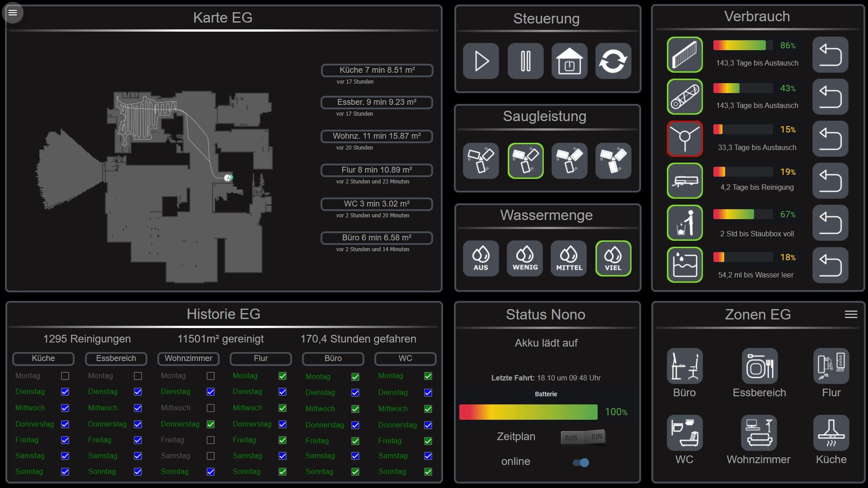Click the Flur history column button
868x488 pixels.
click(261, 358)
